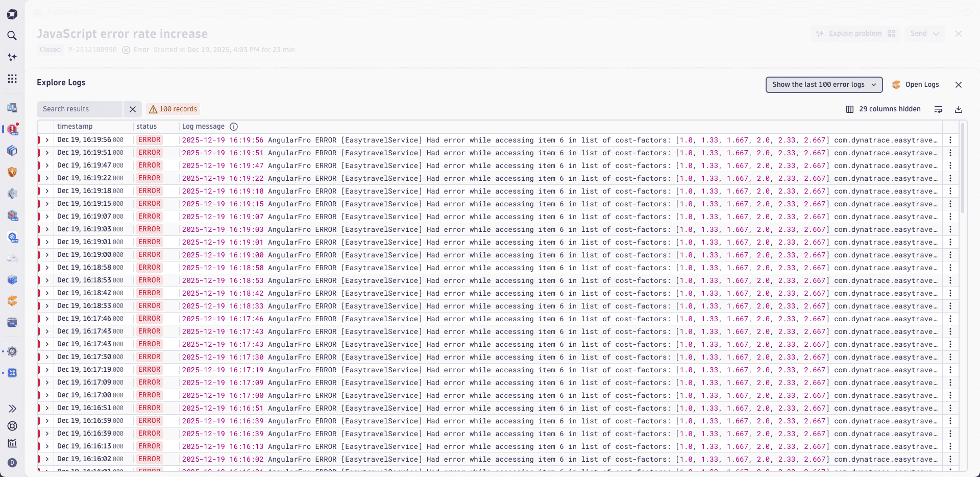Click the sort/filter lines icon near download

[x=938, y=109]
